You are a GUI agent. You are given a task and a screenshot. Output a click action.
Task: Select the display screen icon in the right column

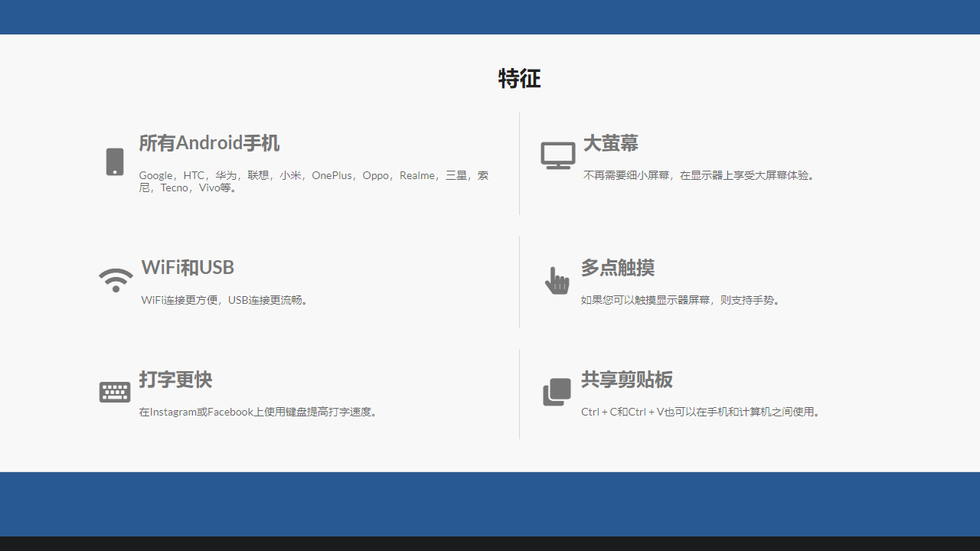coord(557,155)
